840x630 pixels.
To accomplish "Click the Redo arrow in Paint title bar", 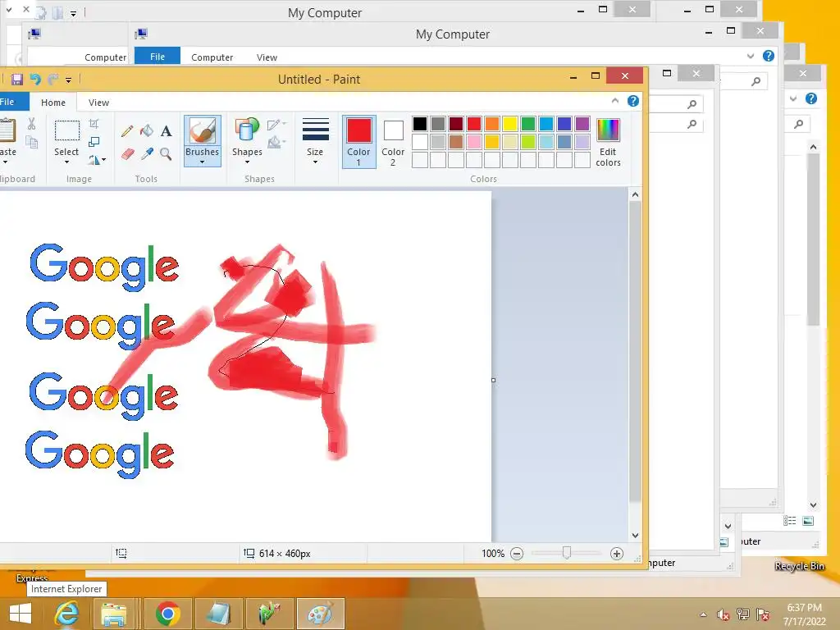I will point(52,80).
